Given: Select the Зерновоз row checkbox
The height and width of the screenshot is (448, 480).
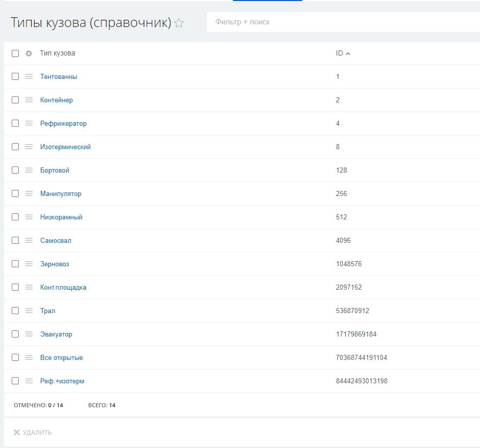Looking at the screenshot, I should (x=15, y=264).
